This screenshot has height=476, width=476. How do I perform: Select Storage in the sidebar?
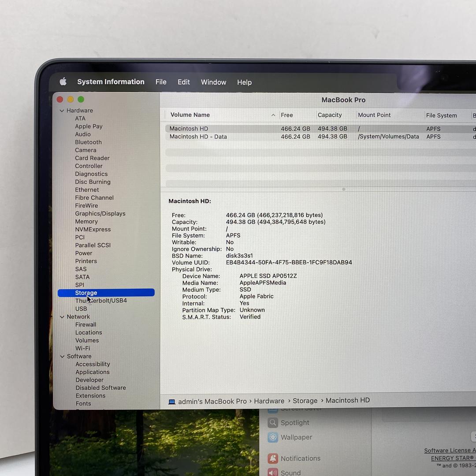point(106,293)
